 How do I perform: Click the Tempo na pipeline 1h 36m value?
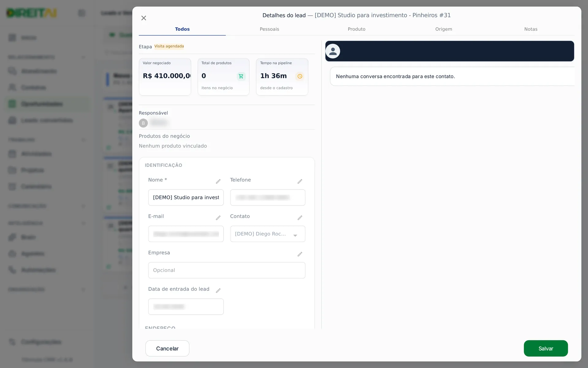pos(273,76)
